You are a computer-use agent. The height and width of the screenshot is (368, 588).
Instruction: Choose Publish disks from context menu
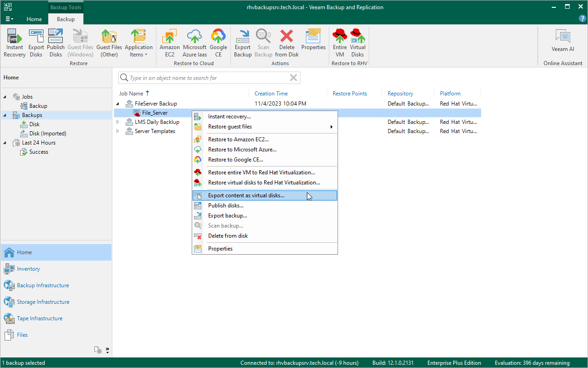[x=265, y=206]
